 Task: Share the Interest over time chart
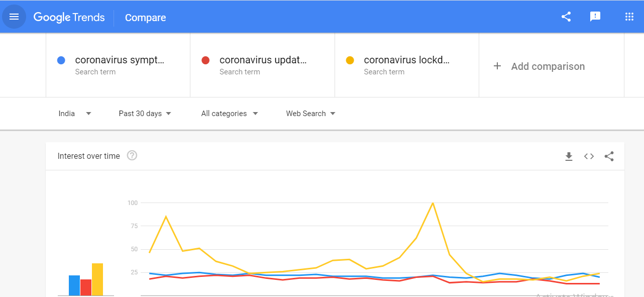(x=609, y=156)
